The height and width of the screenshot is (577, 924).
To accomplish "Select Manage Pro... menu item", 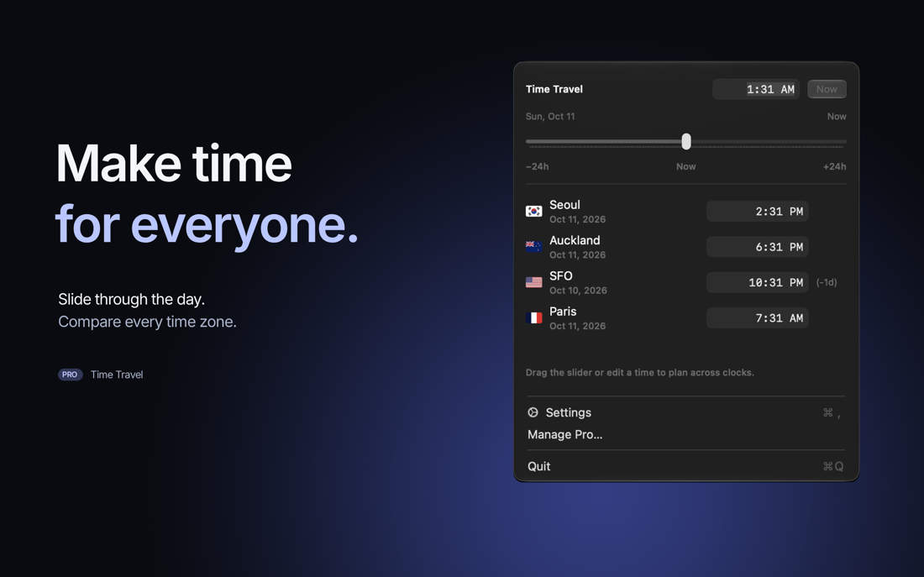I will 686,434.
